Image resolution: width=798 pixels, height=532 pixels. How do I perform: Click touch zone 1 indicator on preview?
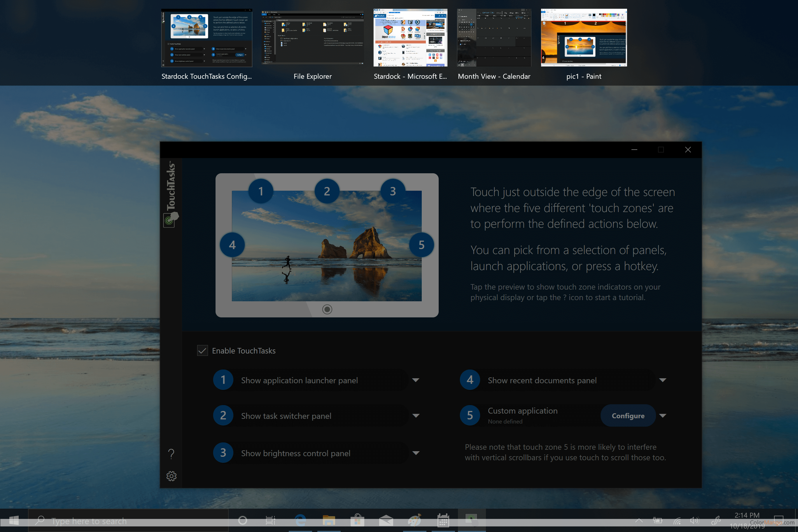[260, 191]
